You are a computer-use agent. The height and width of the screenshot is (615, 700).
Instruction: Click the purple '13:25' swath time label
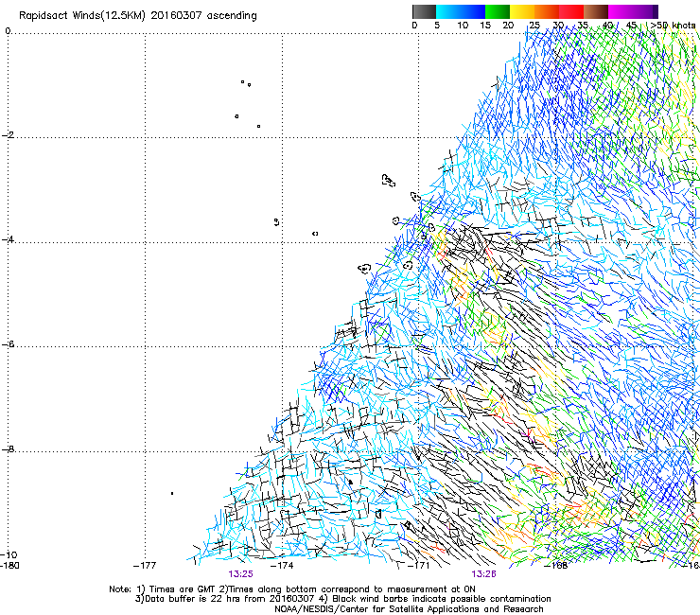[x=240, y=574]
